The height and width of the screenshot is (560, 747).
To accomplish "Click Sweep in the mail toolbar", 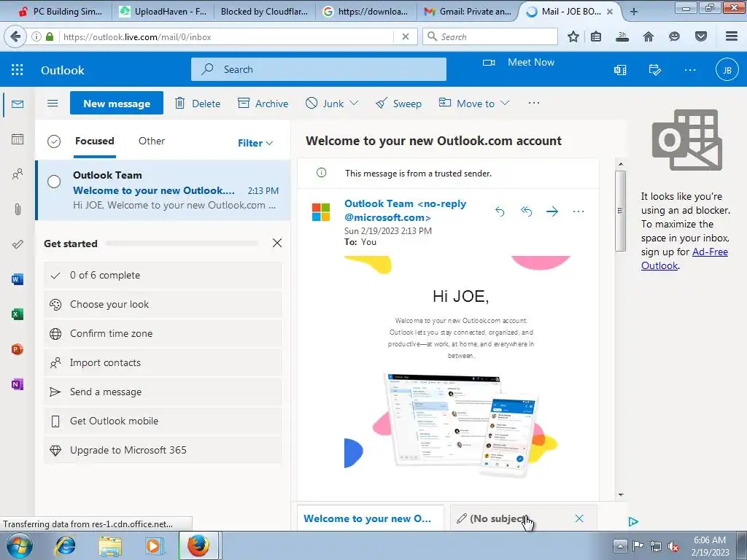I will [x=398, y=104].
